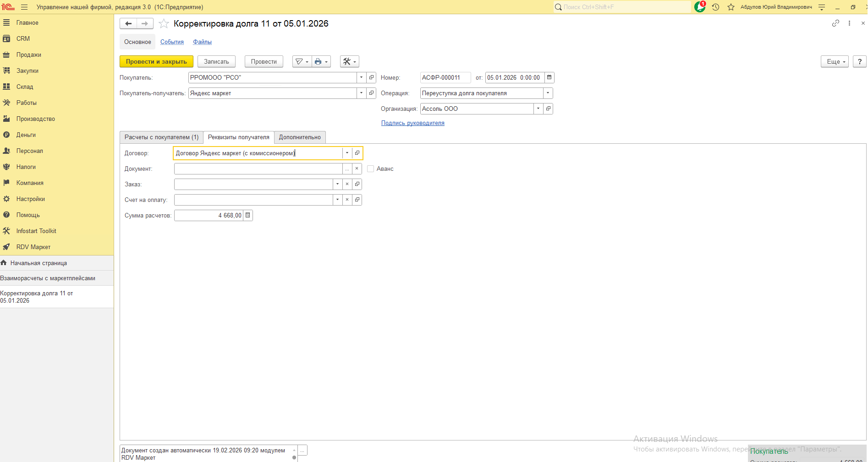
Task: Clear the Заказ field with the X button
Action: tap(347, 184)
